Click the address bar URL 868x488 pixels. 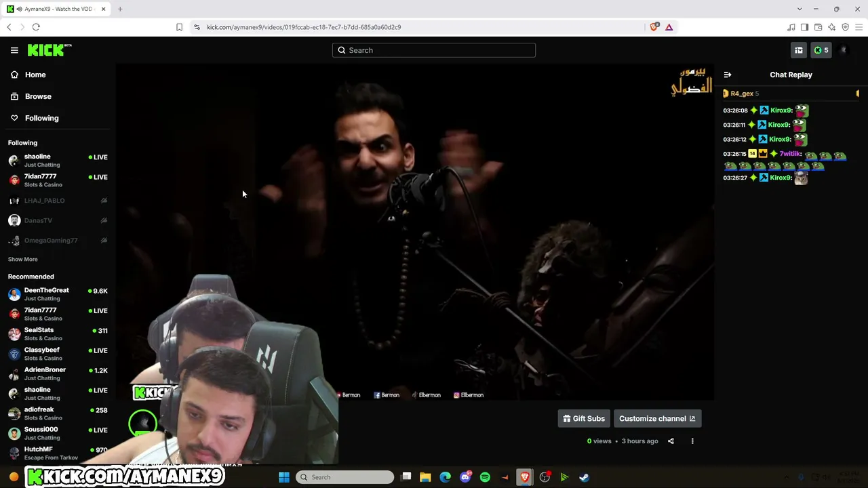(x=304, y=27)
